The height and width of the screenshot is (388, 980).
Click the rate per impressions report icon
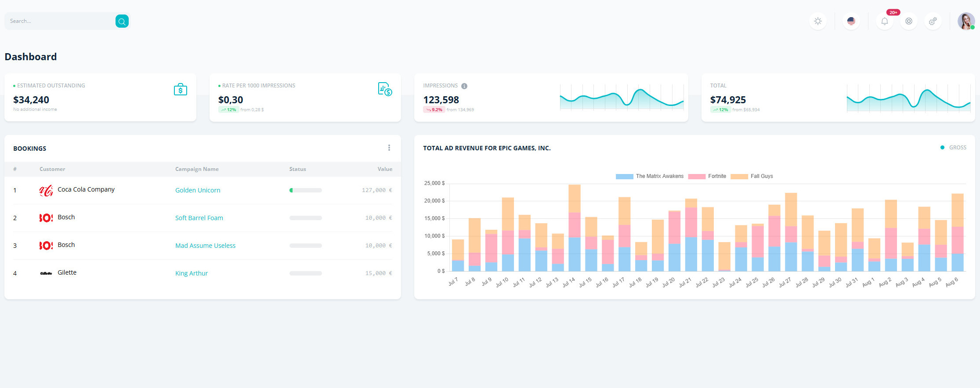(385, 89)
